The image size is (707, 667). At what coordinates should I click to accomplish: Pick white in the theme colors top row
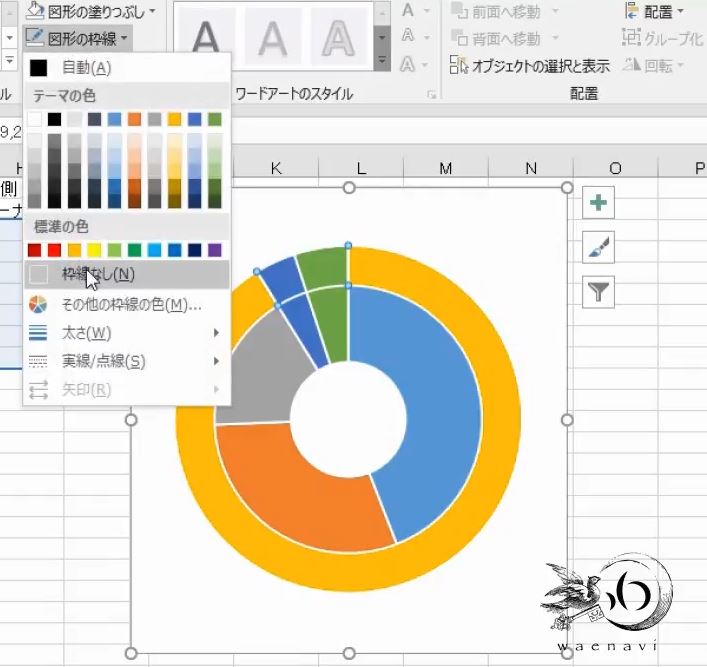coord(35,119)
